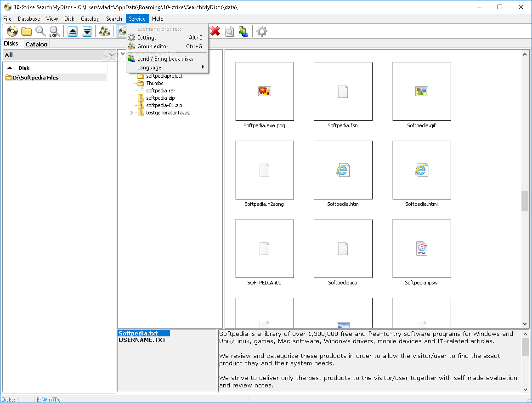
Task: Open the Disk menu
Action: [69, 19]
